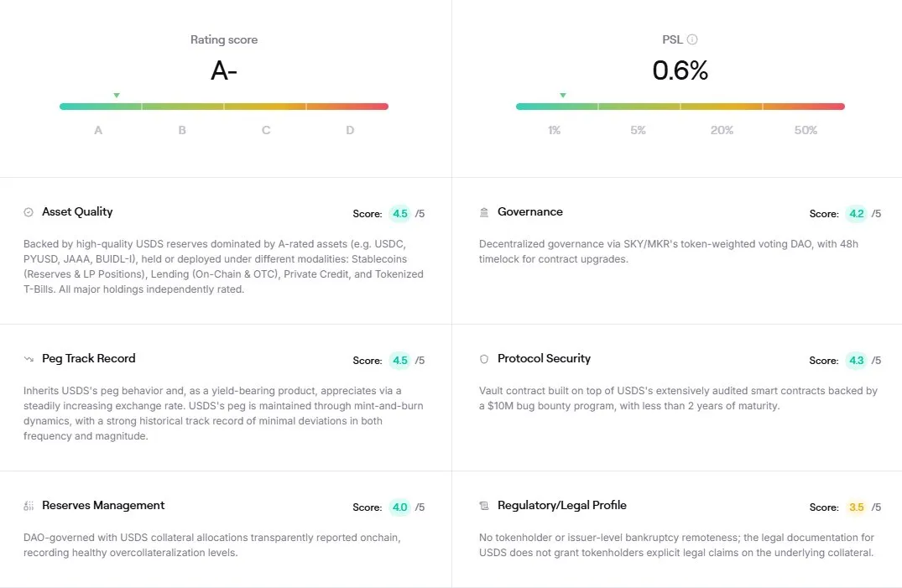
Task: Click the Asset Quality check icon
Action: click(x=29, y=212)
